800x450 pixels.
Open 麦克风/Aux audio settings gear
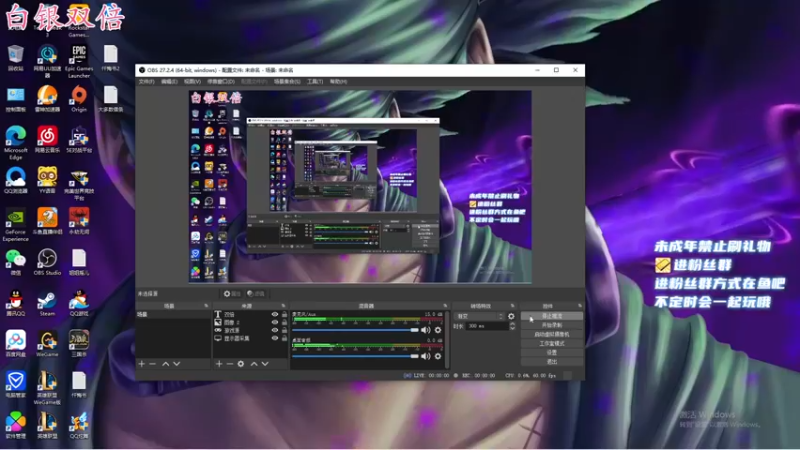click(438, 330)
